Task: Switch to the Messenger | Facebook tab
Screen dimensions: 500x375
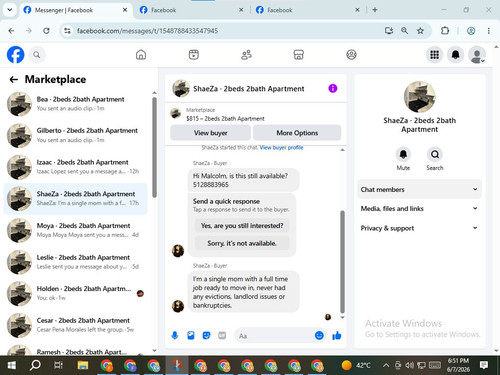Action: 75,10
